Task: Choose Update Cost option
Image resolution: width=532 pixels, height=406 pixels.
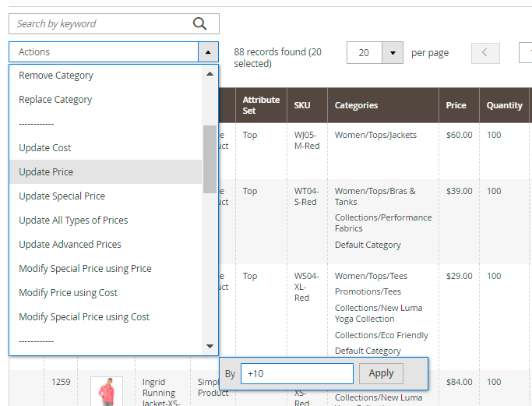Action: pos(45,148)
